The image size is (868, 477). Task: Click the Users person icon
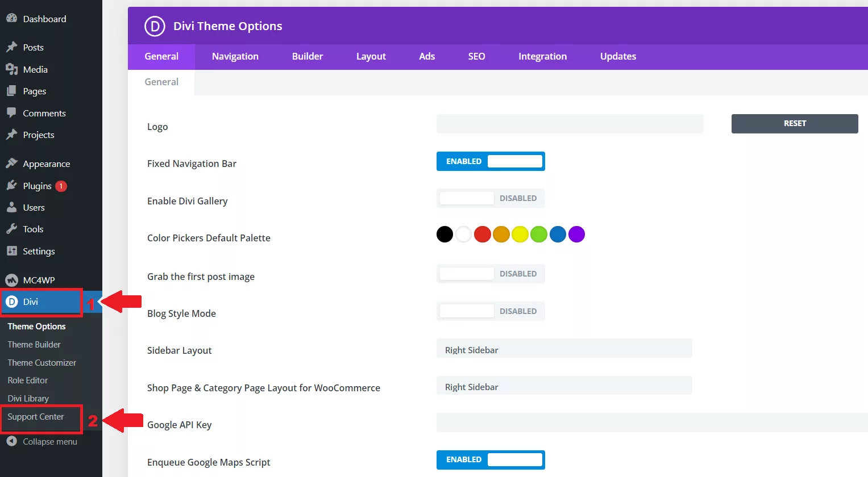[x=11, y=207]
